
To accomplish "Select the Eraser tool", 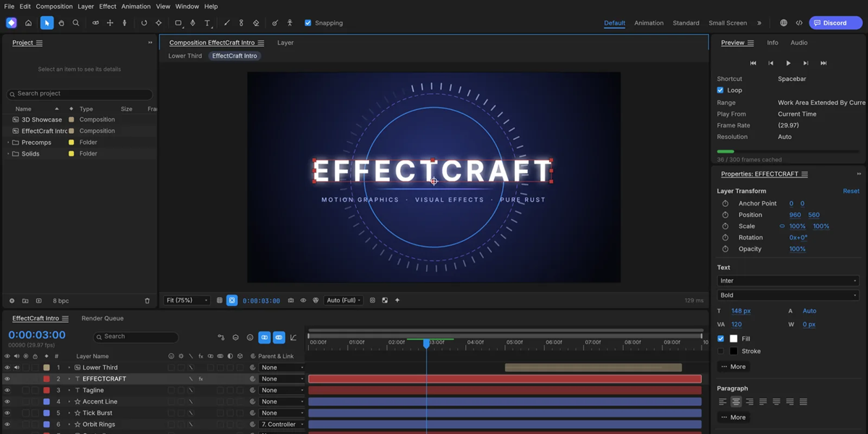I will [255, 23].
